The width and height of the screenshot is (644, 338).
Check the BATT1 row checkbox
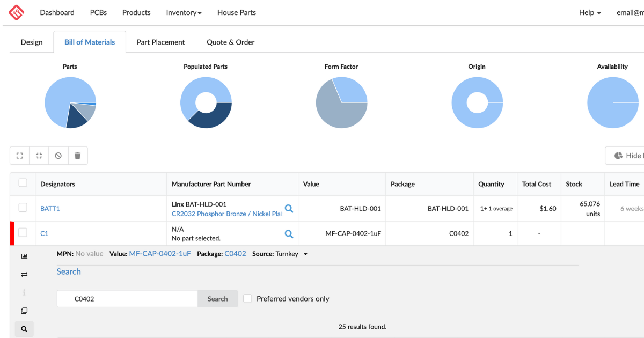tap(23, 208)
